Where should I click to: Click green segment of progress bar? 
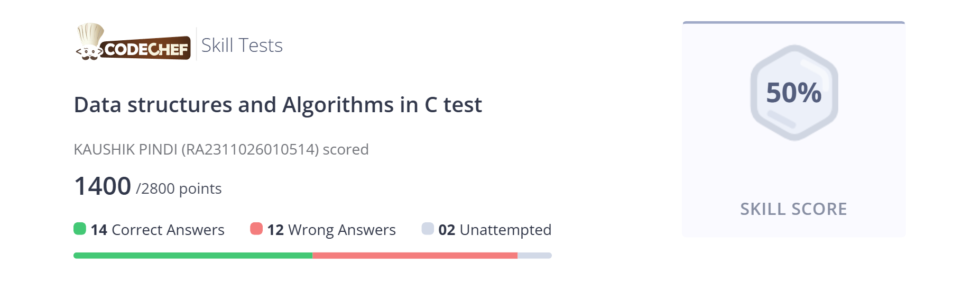(x=193, y=256)
